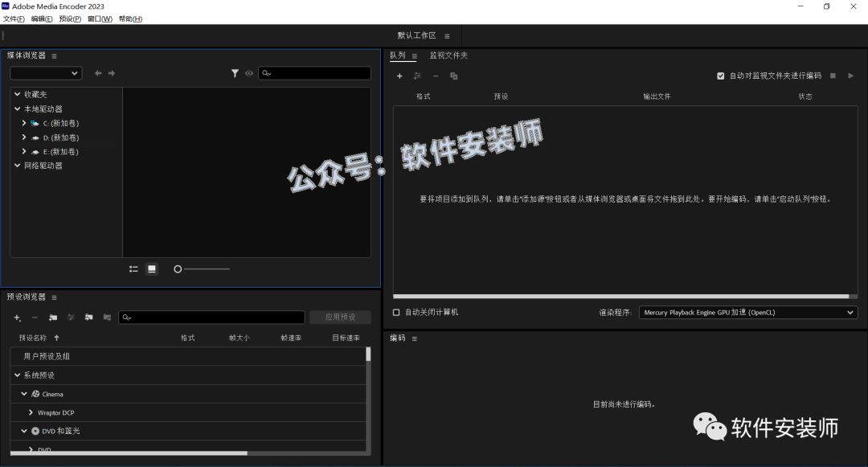Expand the Wraptor DCP preset group
Screen dimensions: 868x467
pyautogui.click(x=31, y=413)
